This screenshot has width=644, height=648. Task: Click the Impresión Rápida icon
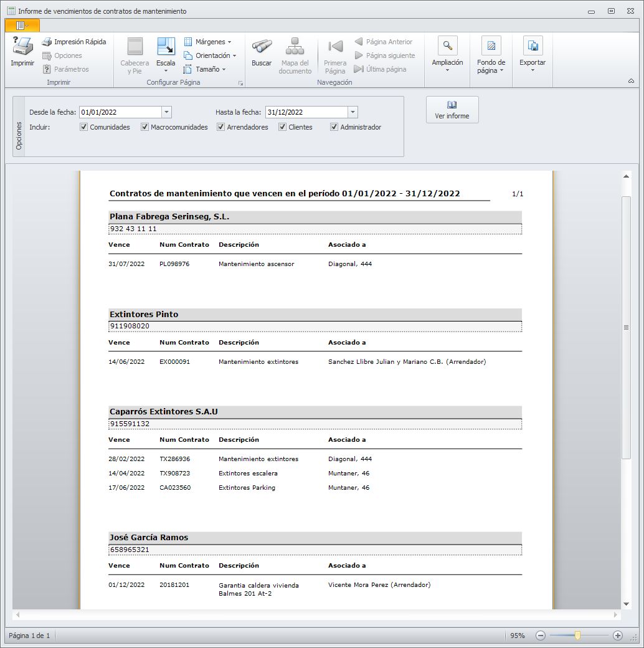(47, 42)
